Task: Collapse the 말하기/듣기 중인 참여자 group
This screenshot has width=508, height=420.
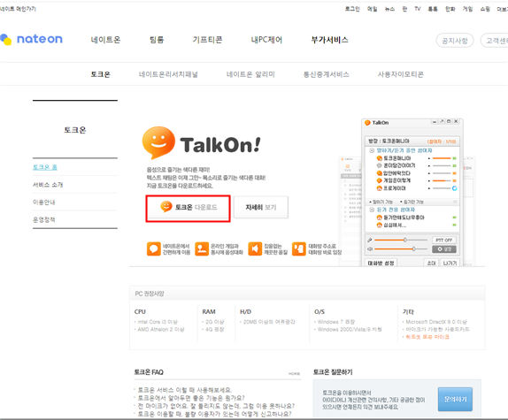Action: pos(372,150)
